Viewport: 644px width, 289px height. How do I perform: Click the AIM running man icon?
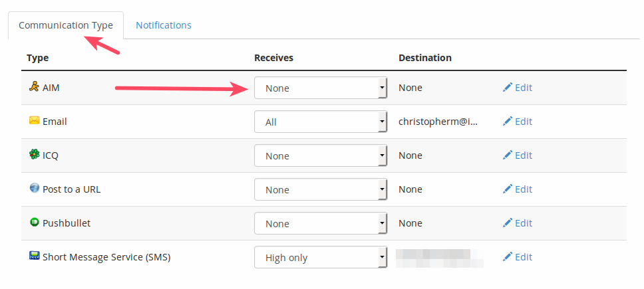(x=34, y=86)
